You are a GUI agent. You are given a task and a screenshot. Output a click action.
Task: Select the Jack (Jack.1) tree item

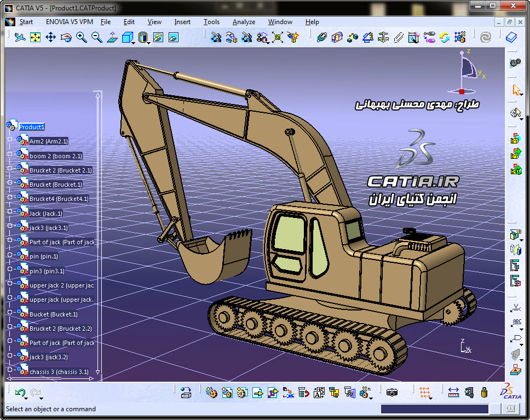point(46,214)
